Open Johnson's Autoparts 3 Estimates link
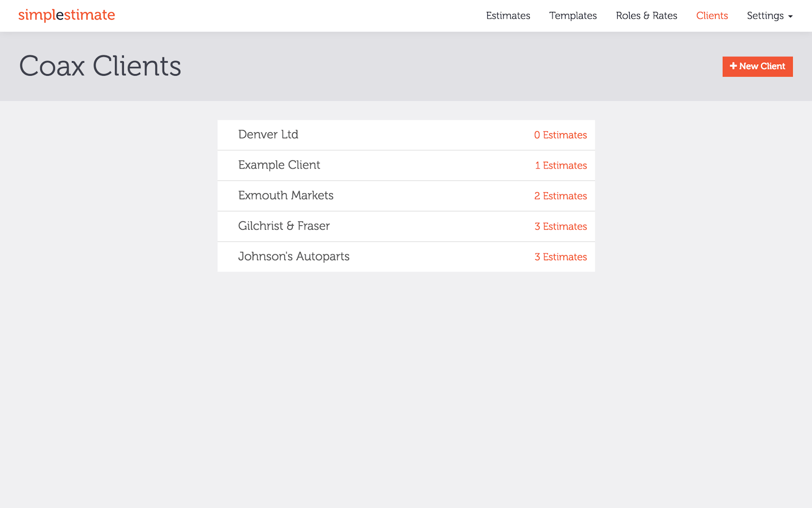Screen dimensions: 812x508 560,257
